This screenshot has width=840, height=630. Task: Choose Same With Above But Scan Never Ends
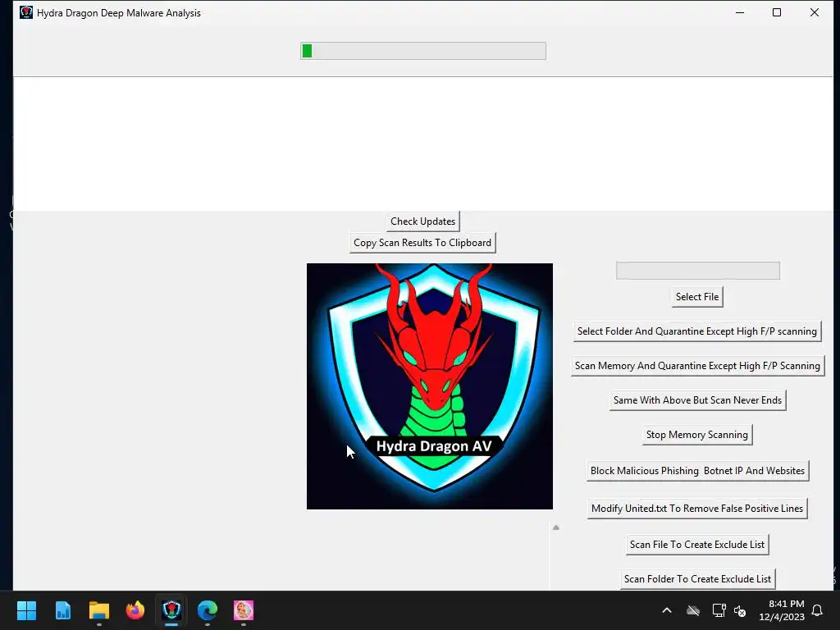click(x=697, y=400)
